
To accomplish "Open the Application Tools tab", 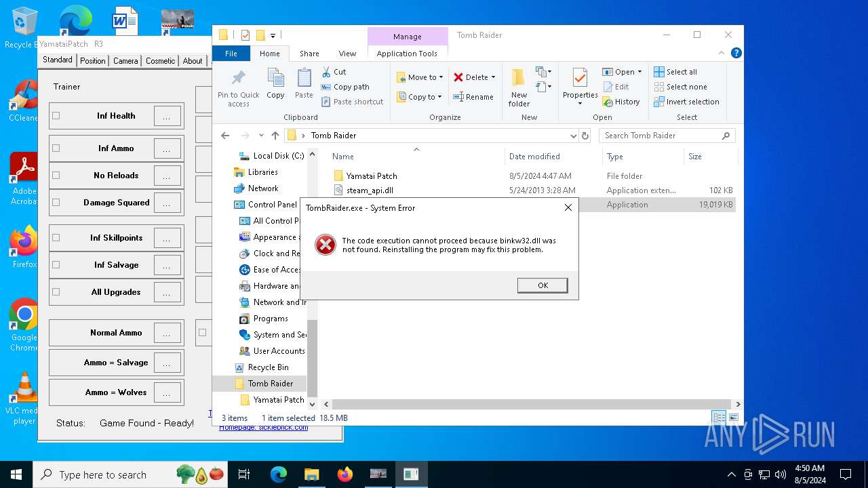I will [407, 54].
